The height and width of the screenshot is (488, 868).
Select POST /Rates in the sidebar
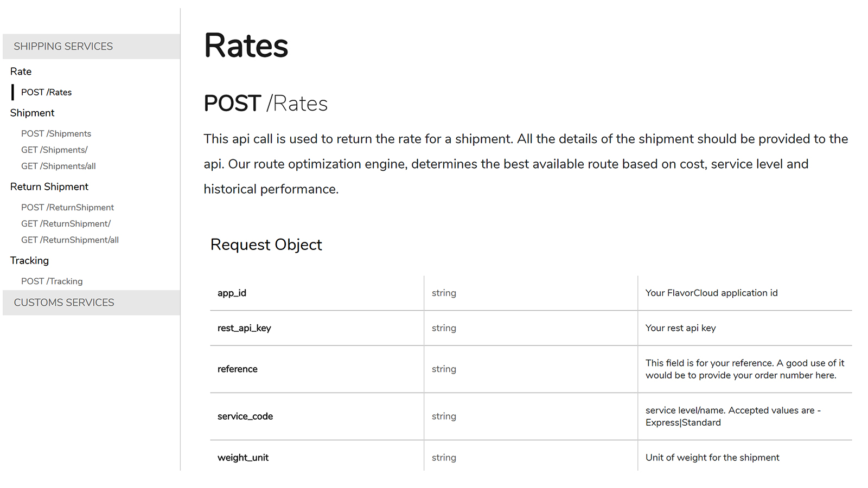[x=47, y=92]
